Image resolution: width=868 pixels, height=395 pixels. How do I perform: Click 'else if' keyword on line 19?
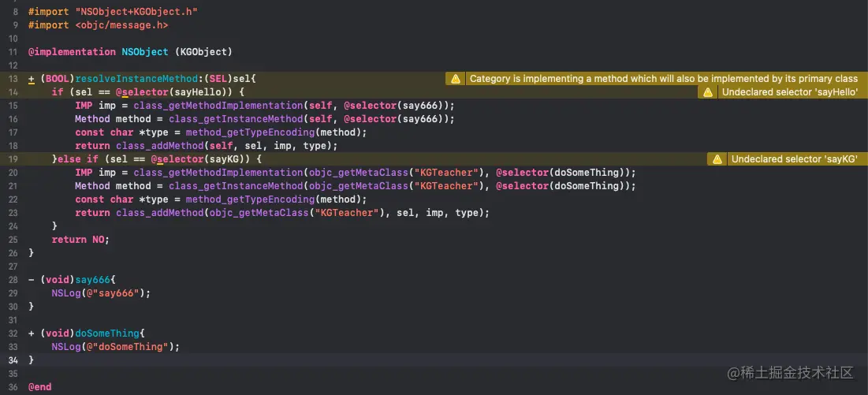coord(77,159)
